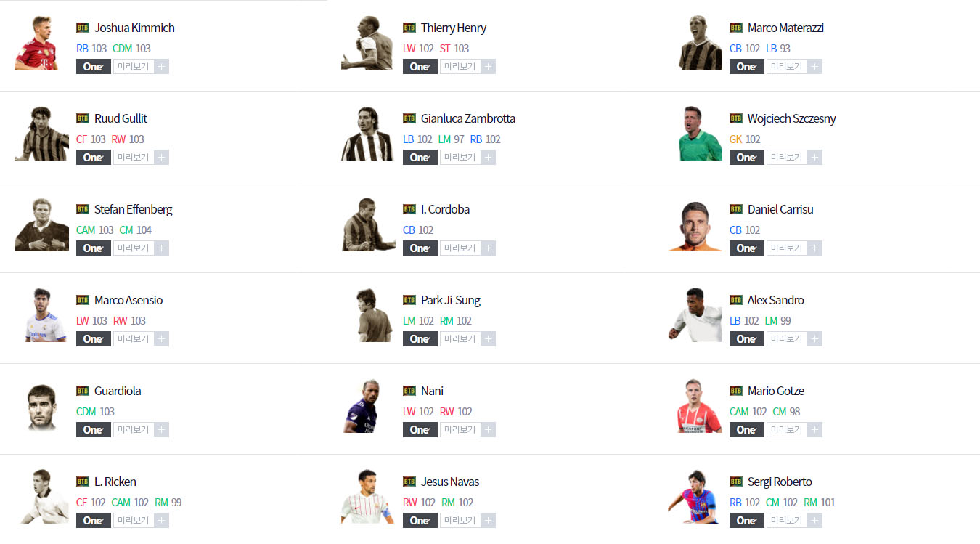
Task: Click Thierry Henry's player portrait
Action: pyautogui.click(x=367, y=43)
